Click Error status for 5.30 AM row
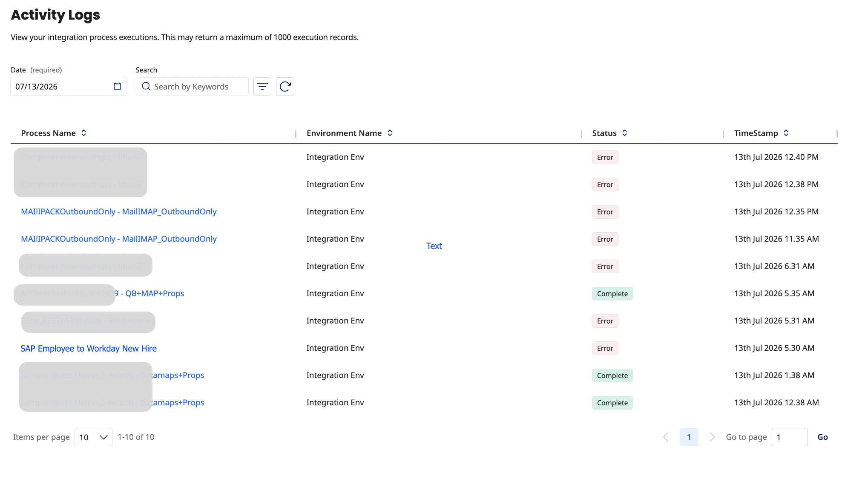Image resolution: width=868 pixels, height=491 pixels. pos(605,348)
